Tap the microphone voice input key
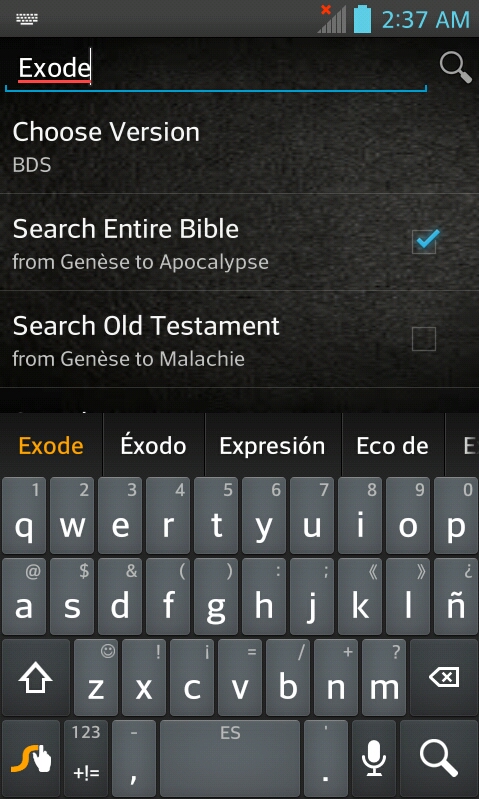Screen dimensions: 479x799 (374, 758)
